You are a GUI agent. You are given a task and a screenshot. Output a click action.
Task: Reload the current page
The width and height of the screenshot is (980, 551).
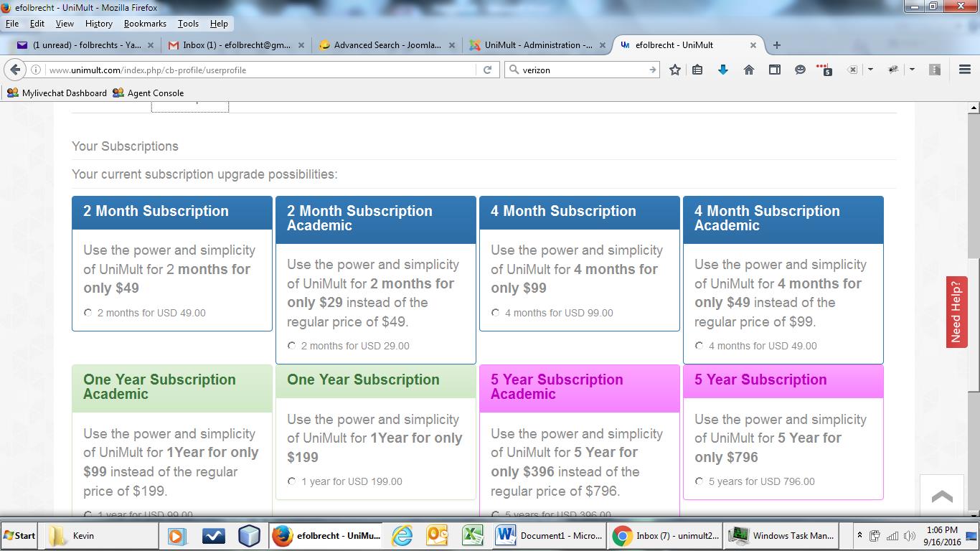487,70
